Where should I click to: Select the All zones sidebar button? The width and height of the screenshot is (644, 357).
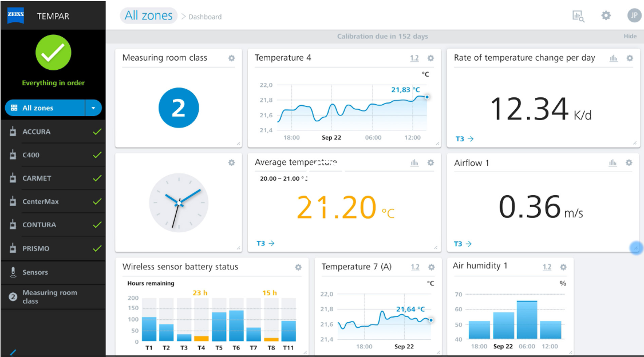45,108
